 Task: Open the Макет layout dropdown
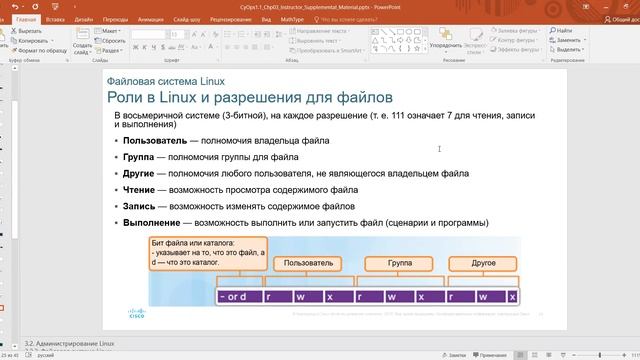pyautogui.click(x=108, y=31)
